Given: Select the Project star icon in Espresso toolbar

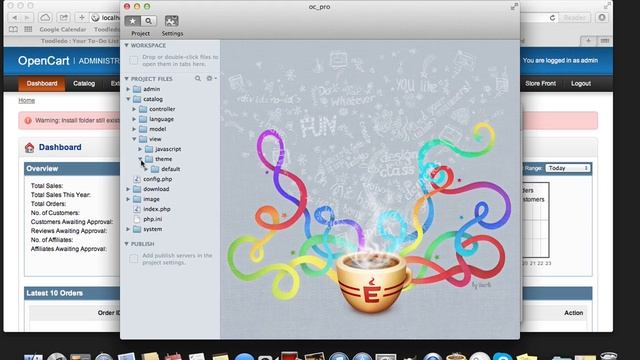Looking at the screenshot, I should 132,21.
